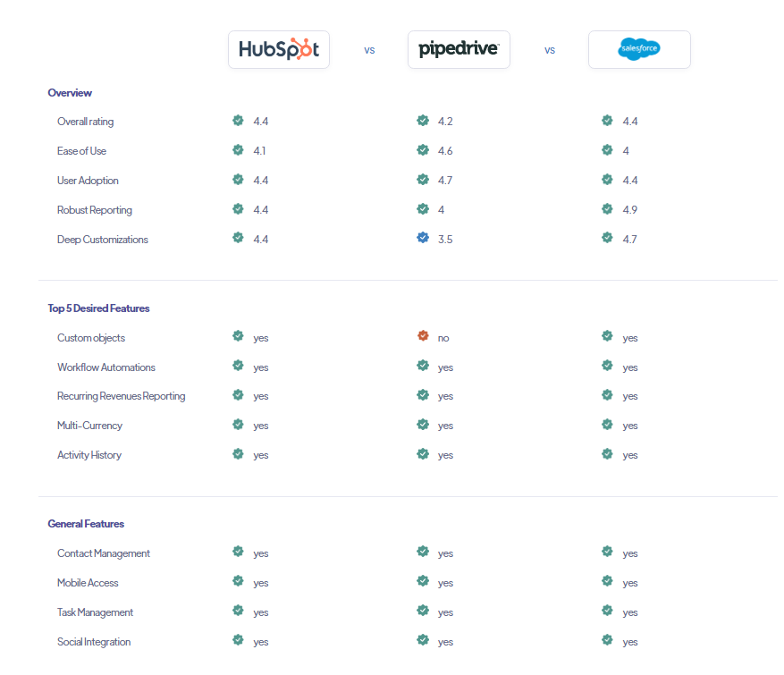Click the Salesforce logo card
The width and height of the screenshot is (784, 675).
click(639, 49)
